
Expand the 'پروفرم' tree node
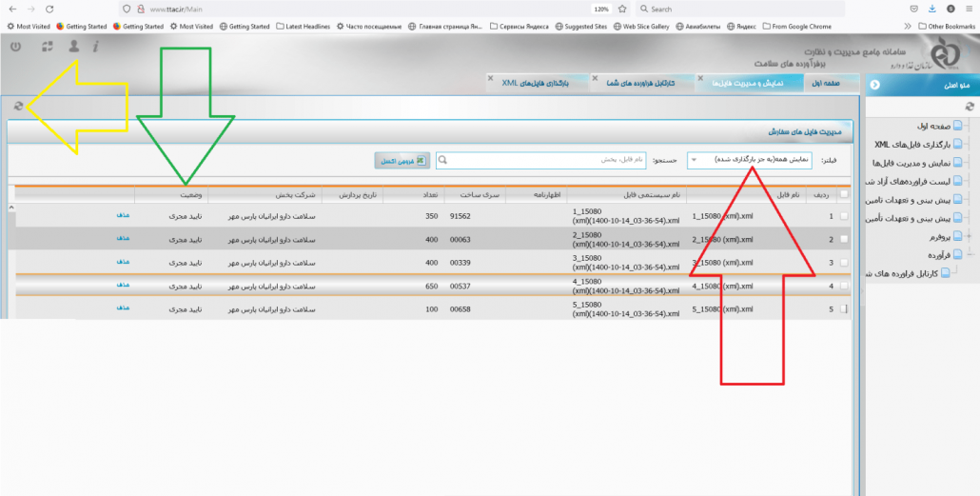(970, 236)
